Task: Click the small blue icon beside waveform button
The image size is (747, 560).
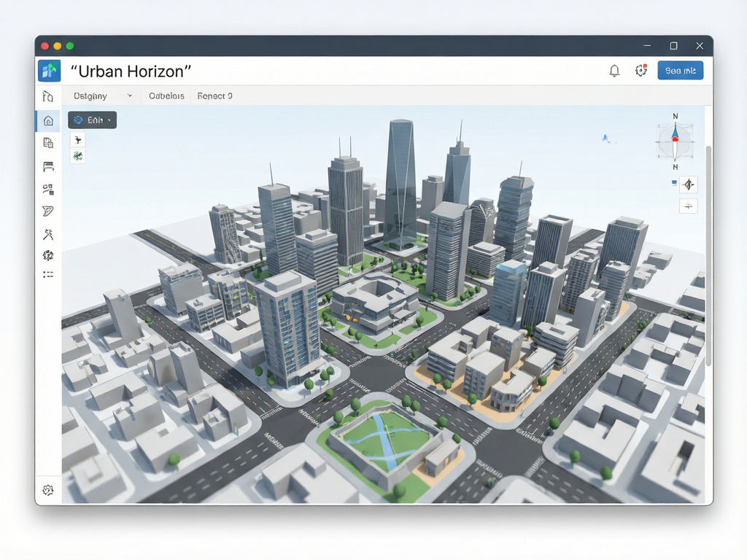Action: click(x=674, y=182)
